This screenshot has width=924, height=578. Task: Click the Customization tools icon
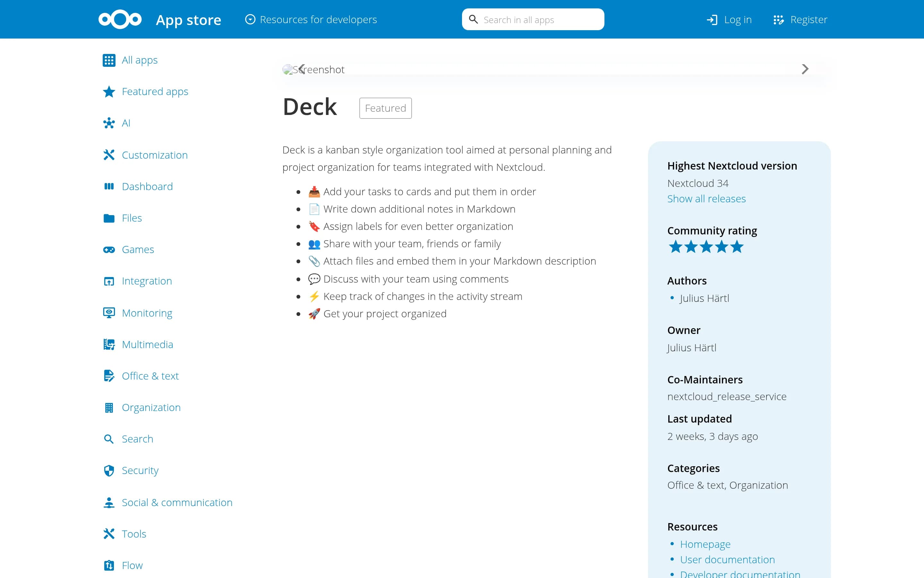click(109, 155)
